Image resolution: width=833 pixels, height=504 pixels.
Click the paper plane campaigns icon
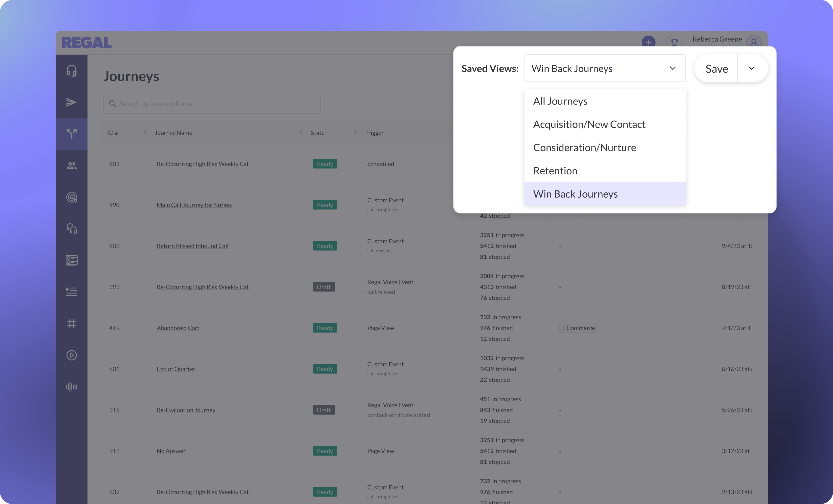click(71, 102)
